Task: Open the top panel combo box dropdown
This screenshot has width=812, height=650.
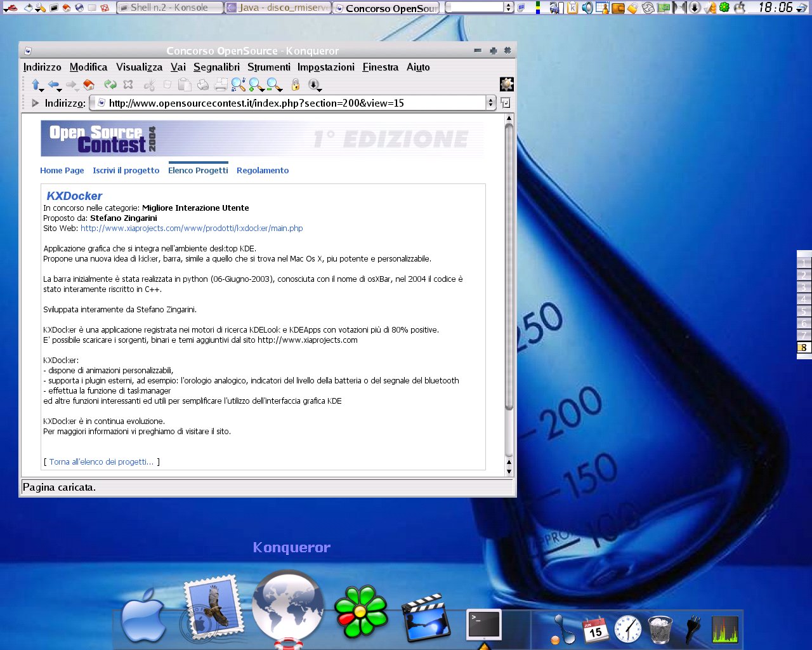Action: pyautogui.click(x=508, y=8)
